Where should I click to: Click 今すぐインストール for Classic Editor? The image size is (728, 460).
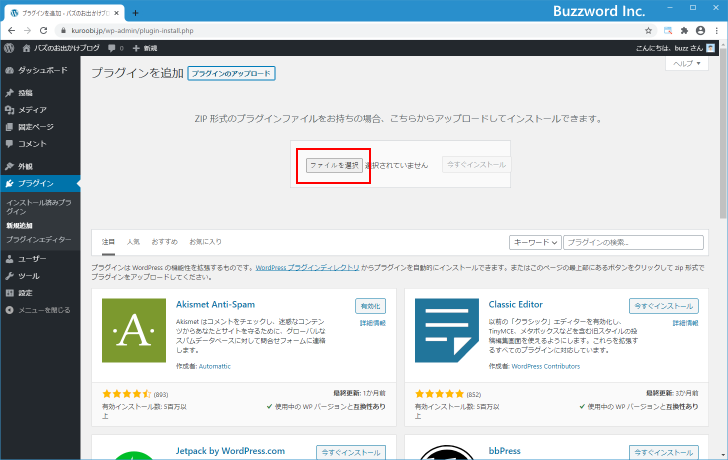(664, 306)
